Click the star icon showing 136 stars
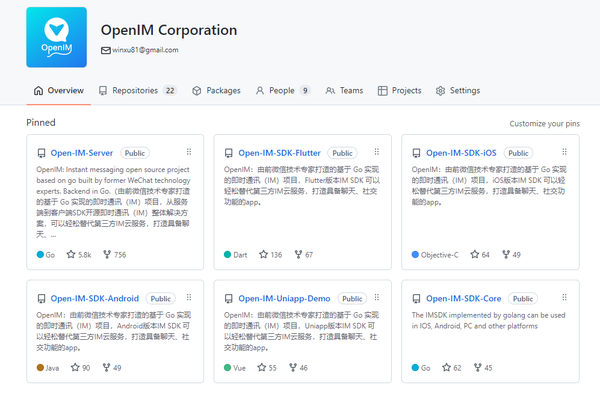 (x=263, y=254)
